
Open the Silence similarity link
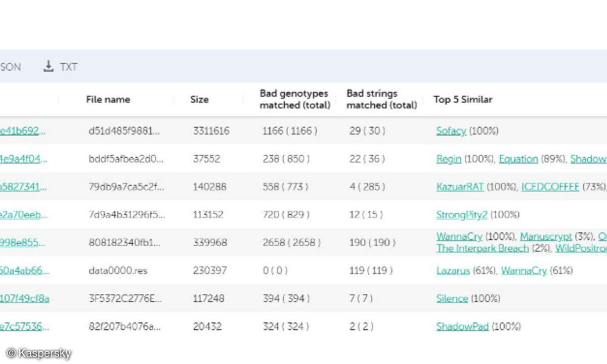coord(452,298)
